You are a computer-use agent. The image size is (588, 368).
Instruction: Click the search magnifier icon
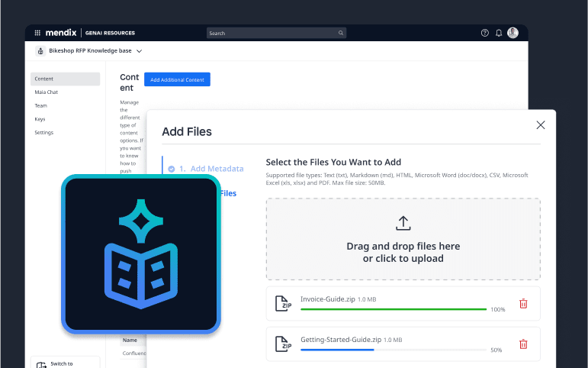pyautogui.click(x=340, y=33)
